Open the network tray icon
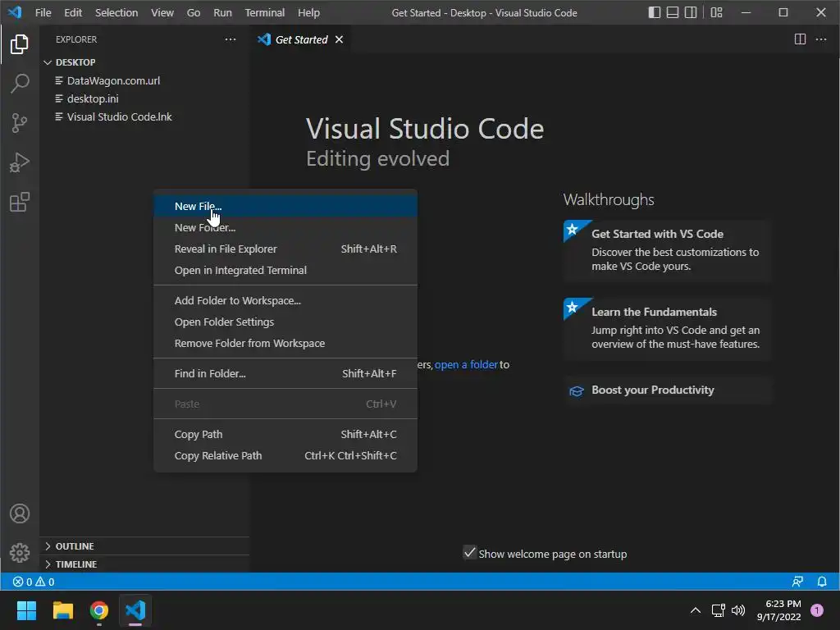This screenshot has height=630, width=840. point(718,610)
